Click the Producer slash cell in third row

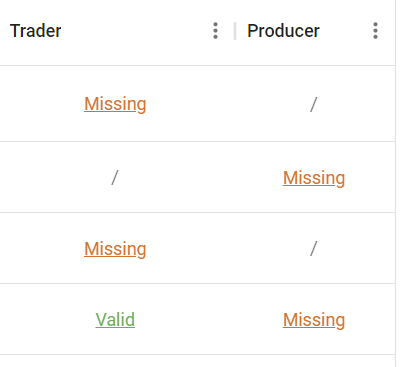pos(313,249)
